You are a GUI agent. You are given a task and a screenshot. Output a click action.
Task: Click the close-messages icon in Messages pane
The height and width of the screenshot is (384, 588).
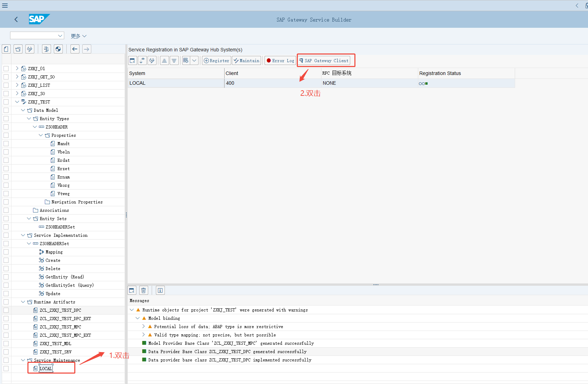[132, 291]
